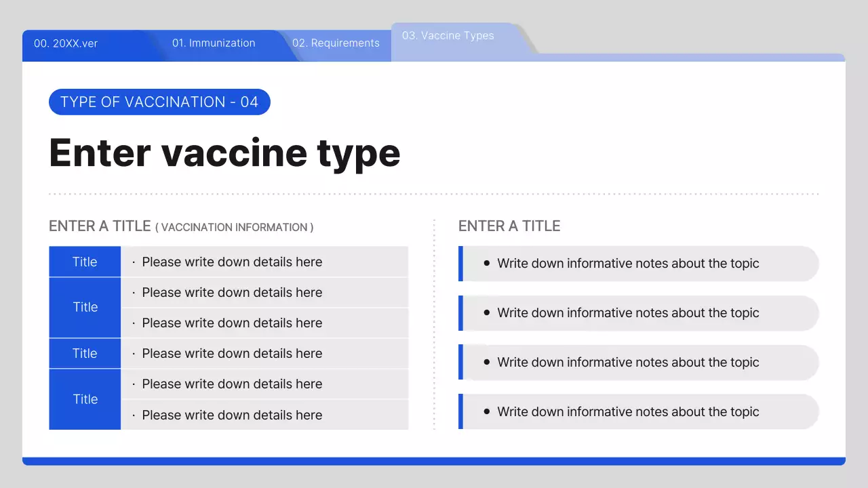This screenshot has height=488, width=868.
Task: Select the last informative notes bullet box
Action: 639,412
